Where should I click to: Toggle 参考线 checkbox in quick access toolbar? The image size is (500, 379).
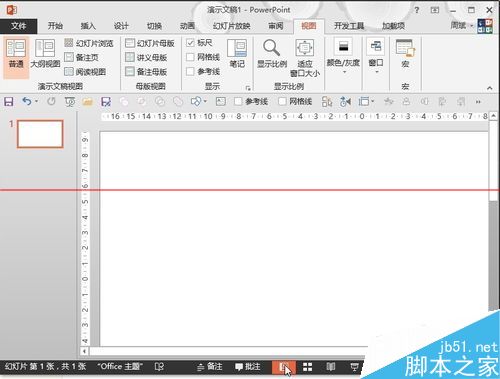238,101
